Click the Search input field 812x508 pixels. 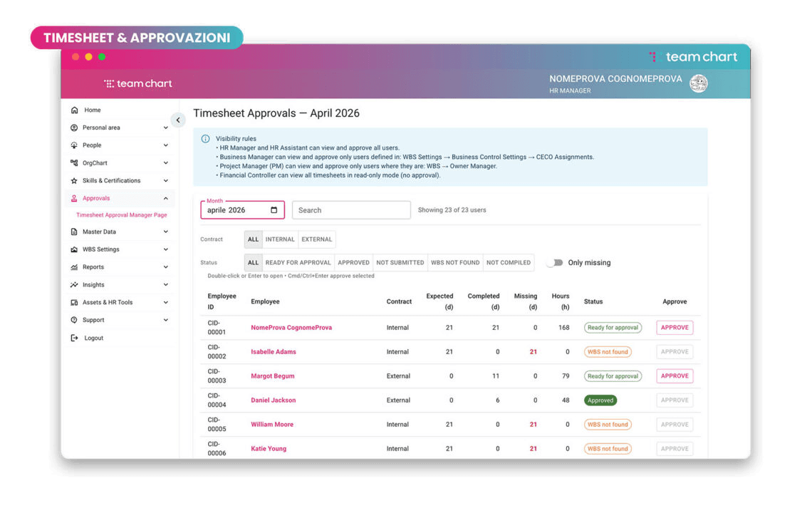click(351, 210)
